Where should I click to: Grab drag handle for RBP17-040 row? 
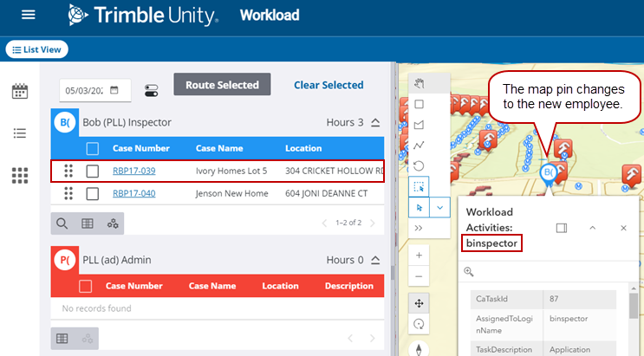[x=68, y=193]
